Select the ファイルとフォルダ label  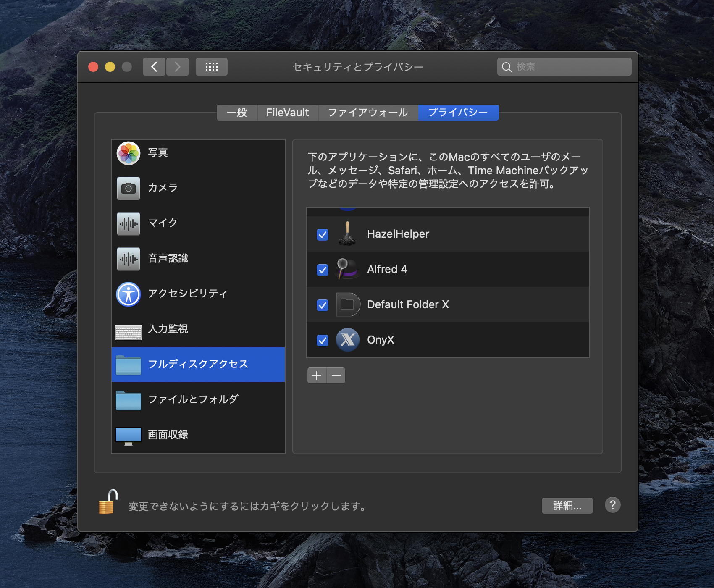pos(193,399)
